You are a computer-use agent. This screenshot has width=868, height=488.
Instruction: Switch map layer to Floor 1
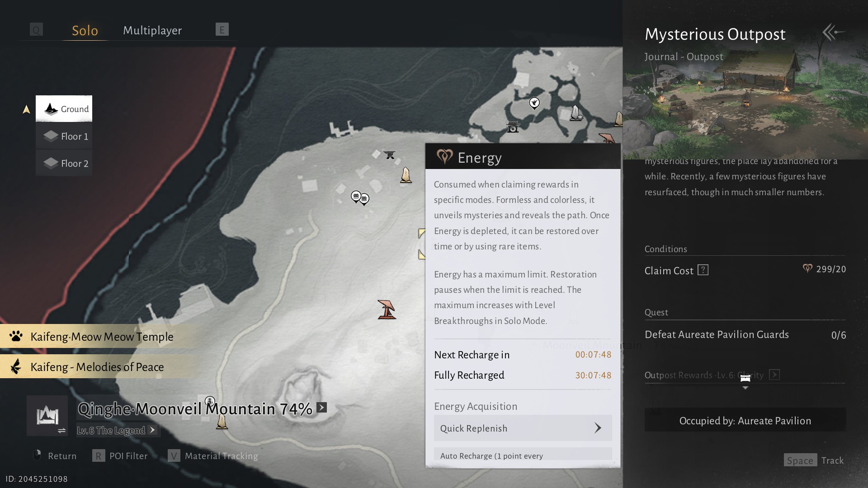[x=64, y=136]
